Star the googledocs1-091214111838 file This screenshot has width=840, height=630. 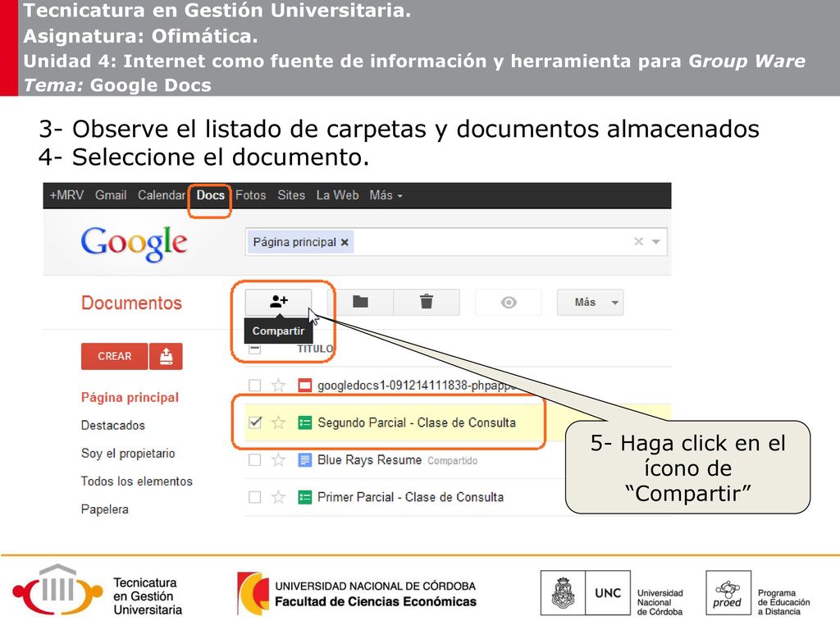click(278, 386)
